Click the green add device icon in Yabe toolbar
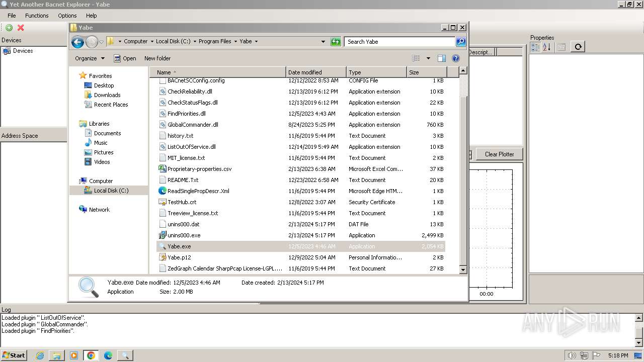The width and height of the screenshot is (644, 362). click(9, 28)
